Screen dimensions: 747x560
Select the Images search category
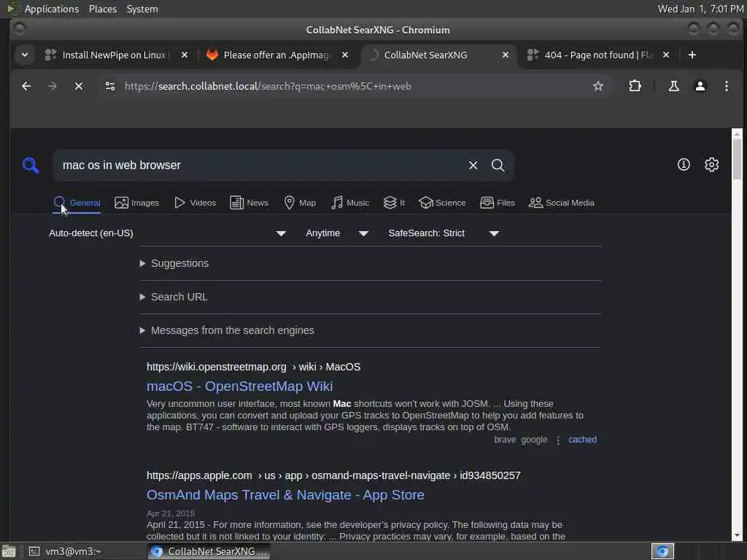pyautogui.click(x=136, y=203)
